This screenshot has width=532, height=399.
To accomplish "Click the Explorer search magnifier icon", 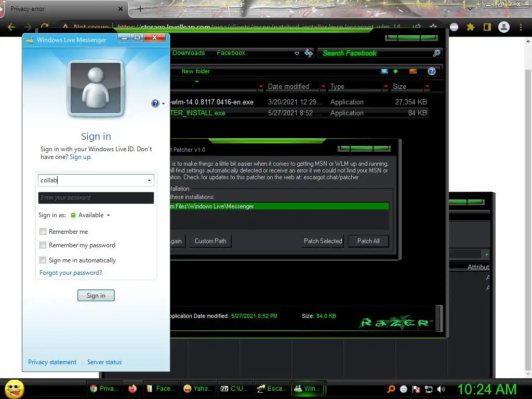I will click(436, 53).
